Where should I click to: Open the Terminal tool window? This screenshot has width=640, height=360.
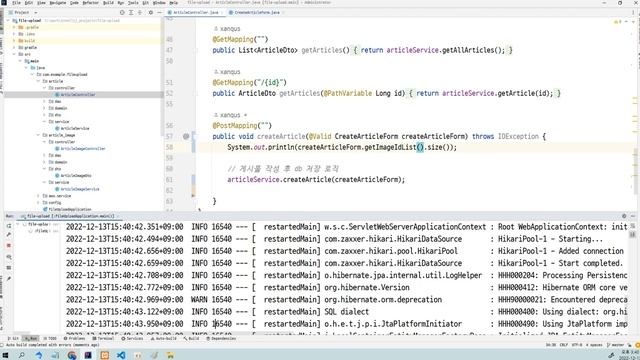tap(103, 338)
